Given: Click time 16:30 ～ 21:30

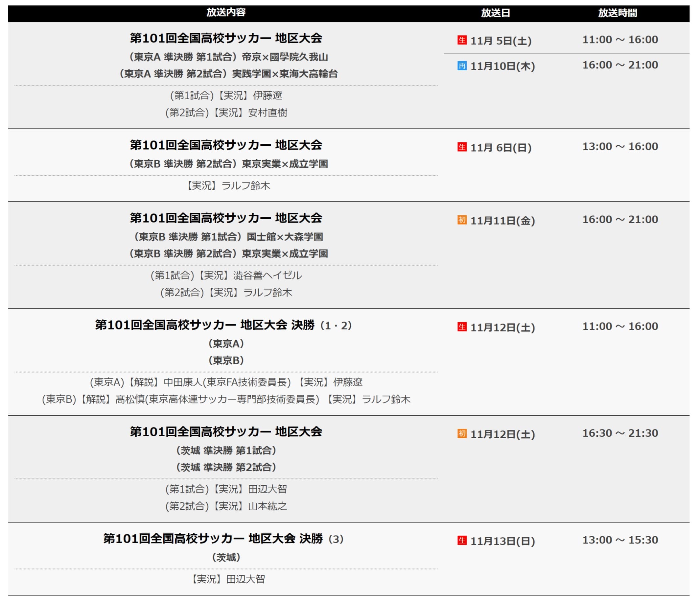Looking at the screenshot, I should [x=620, y=433].
